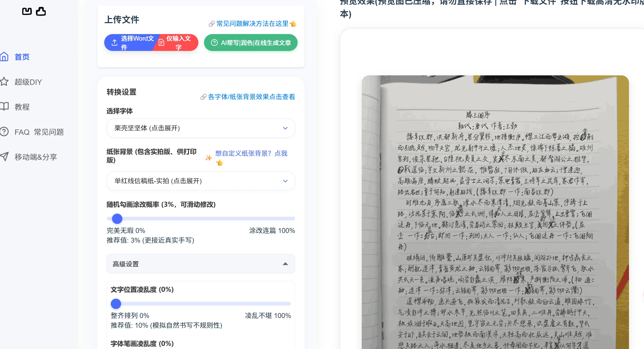Click the chevron on the font selector

285,128
